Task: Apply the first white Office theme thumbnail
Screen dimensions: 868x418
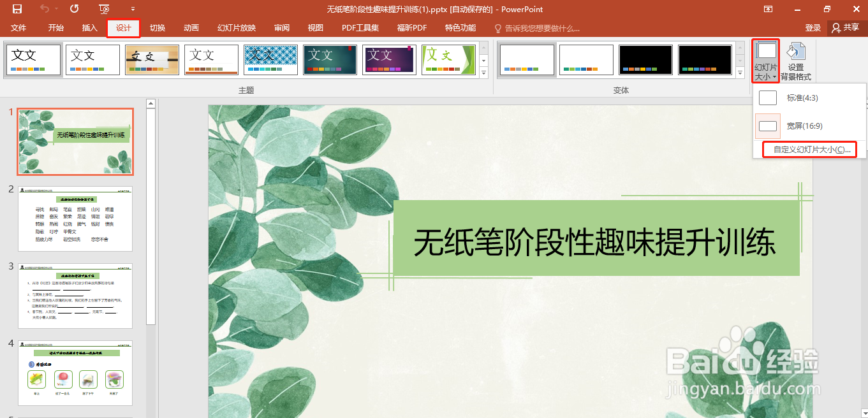Action: (x=34, y=59)
